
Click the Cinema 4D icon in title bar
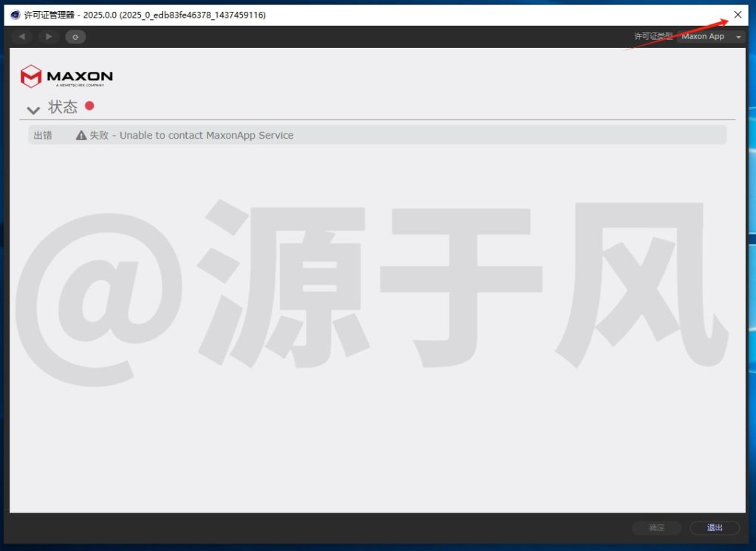coord(15,15)
